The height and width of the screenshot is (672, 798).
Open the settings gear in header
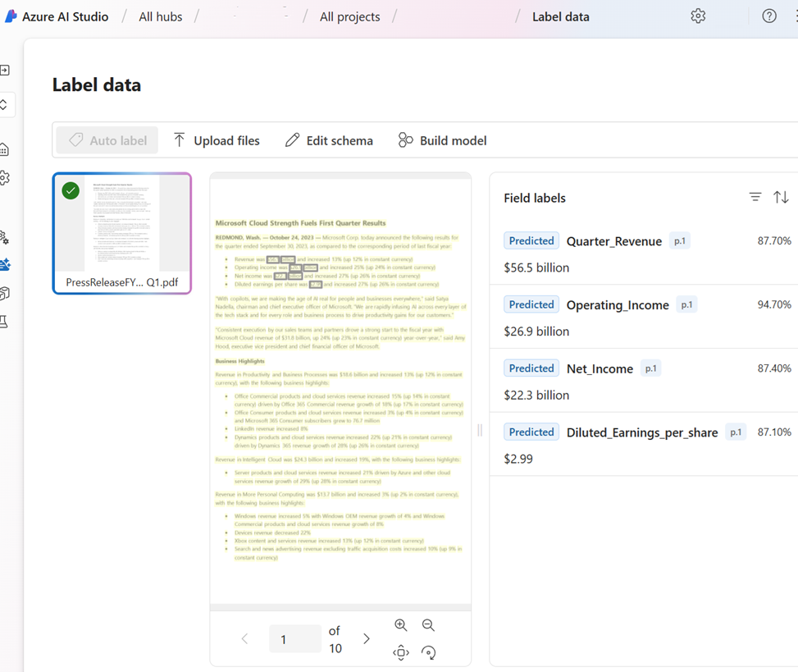pyautogui.click(x=698, y=16)
